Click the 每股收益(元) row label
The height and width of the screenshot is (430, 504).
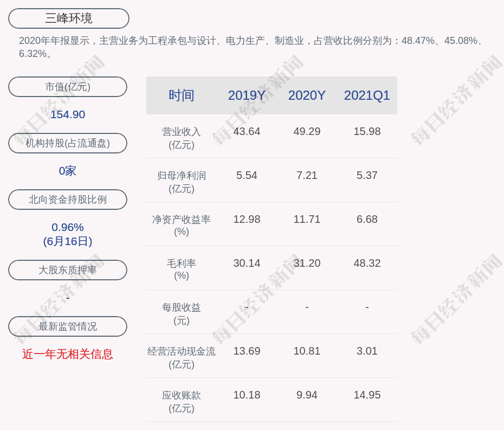[x=181, y=313]
